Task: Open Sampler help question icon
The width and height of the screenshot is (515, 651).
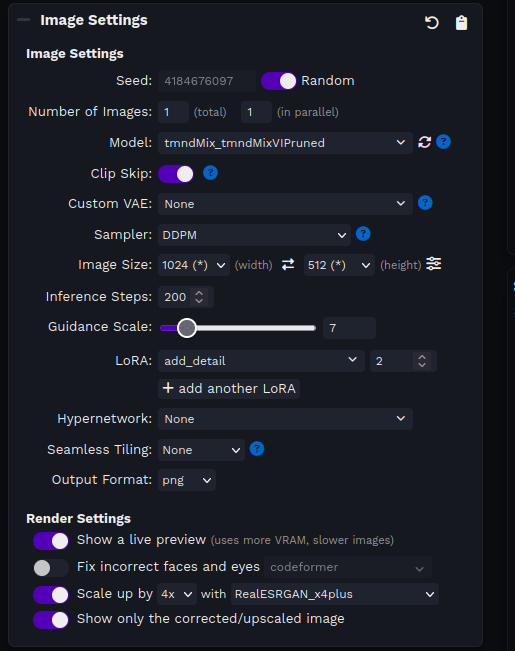Action: [363, 234]
